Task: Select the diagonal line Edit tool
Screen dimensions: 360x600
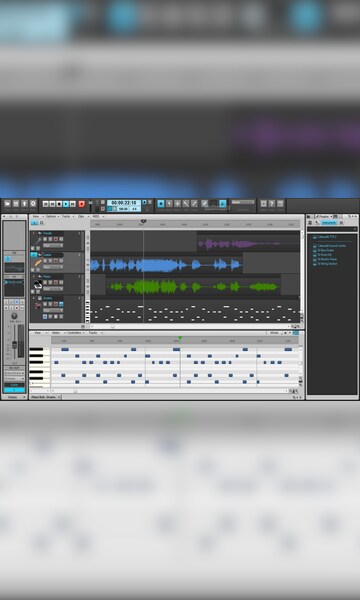Action: tap(186, 204)
